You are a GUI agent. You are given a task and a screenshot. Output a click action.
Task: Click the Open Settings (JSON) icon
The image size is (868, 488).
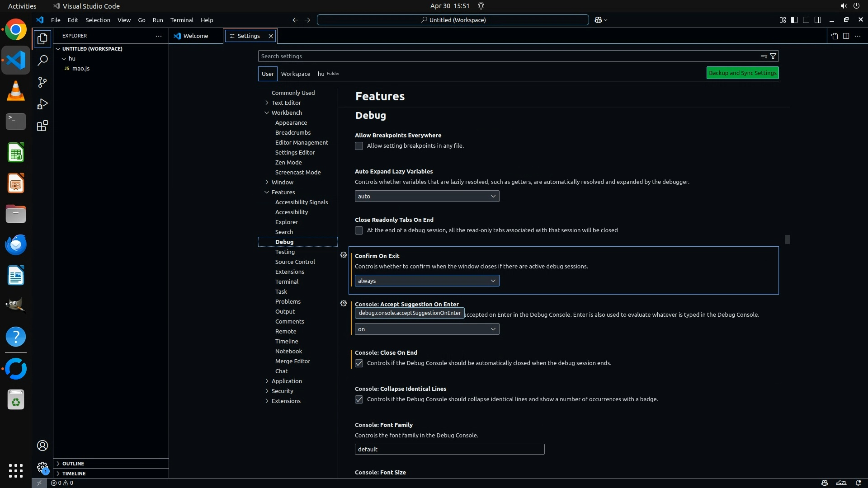click(x=834, y=36)
